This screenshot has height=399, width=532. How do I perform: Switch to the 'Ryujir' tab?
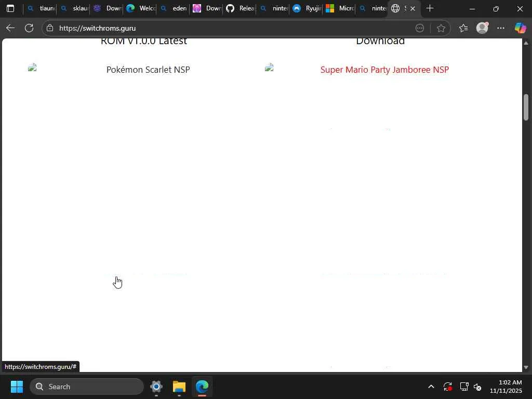tap(307, 8)
